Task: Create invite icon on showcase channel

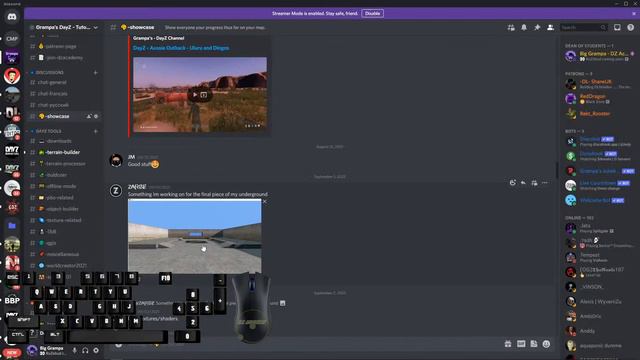Action: (x=89, y=116)
